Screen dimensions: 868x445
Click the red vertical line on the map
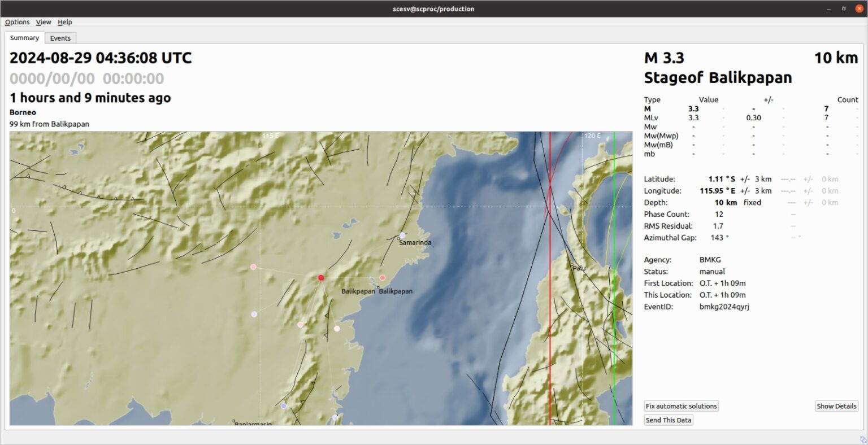[550, 339]
